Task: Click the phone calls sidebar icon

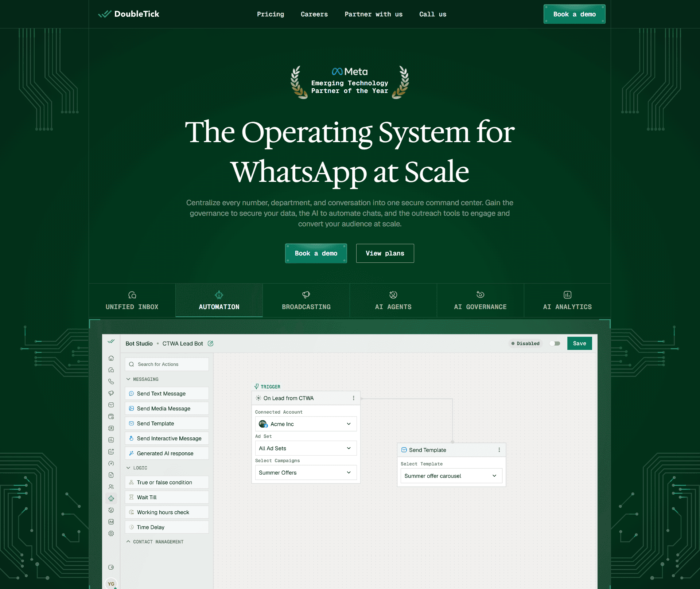Action: [111, 381]
